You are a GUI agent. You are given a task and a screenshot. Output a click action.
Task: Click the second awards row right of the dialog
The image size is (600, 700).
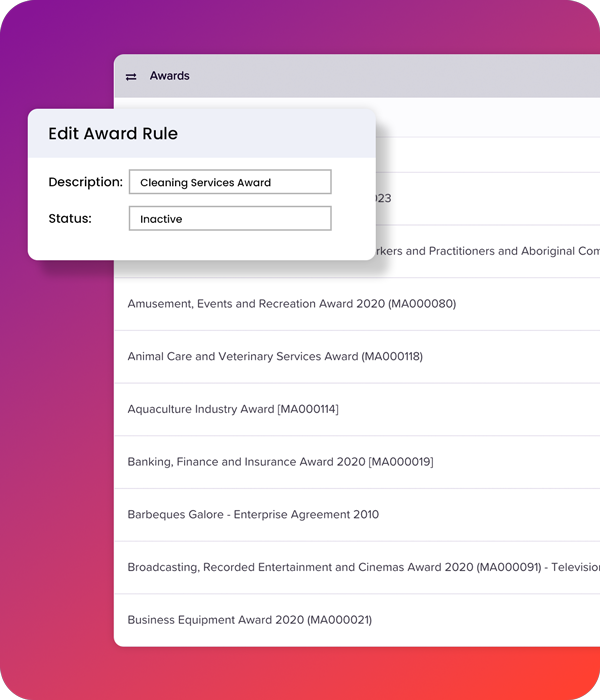(480, 155)
